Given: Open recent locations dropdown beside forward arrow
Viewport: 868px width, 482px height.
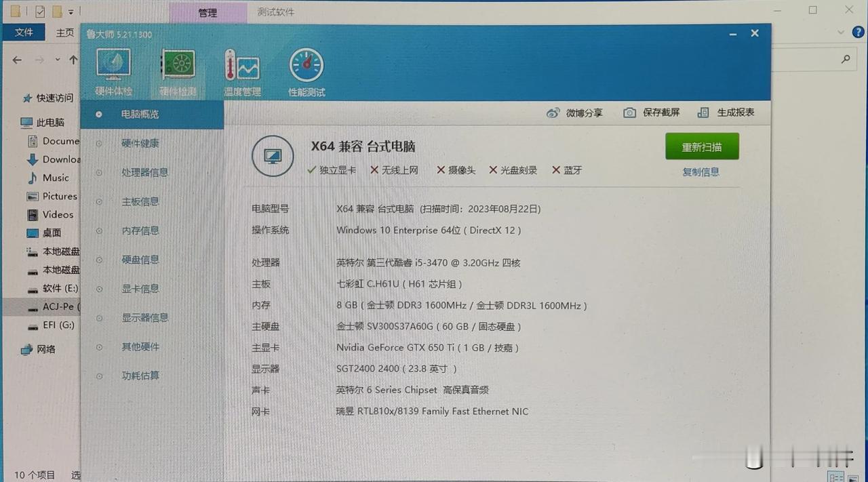Looking at the screenshot, I should (x=57, y=60).
